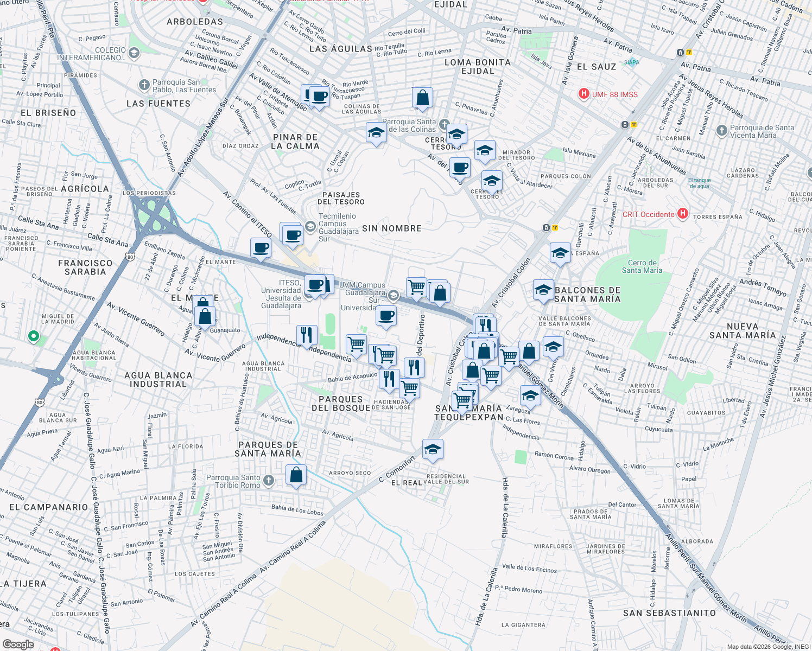Viewport: 812px width, 651px height.
Task: Select the graduation cap icon near El Real
Action: point(432,449)
